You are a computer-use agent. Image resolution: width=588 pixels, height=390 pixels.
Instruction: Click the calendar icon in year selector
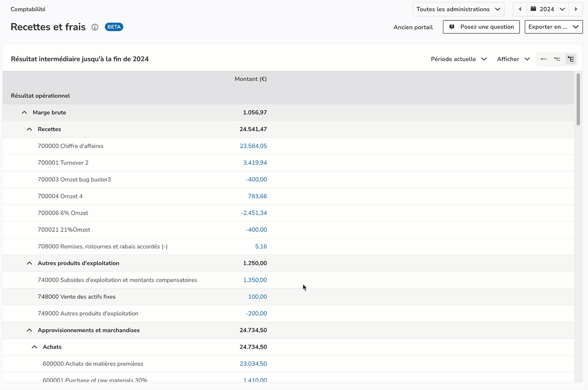(x=533, y=9)
